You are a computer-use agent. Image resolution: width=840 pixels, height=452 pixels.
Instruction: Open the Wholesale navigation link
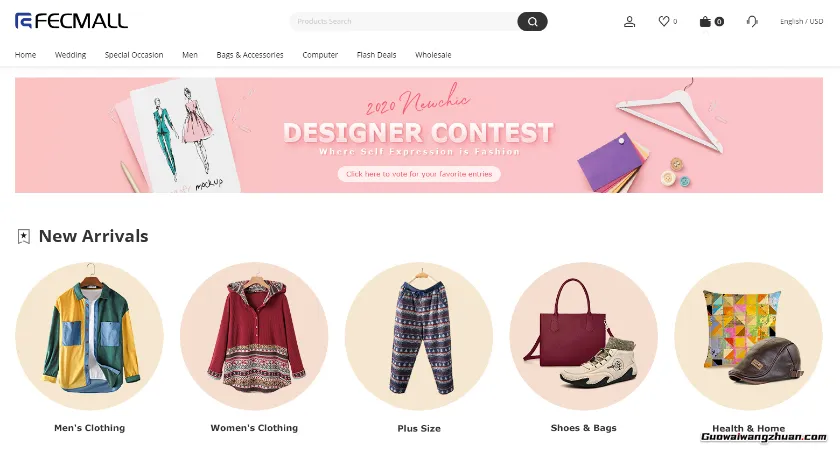pyautogui.click(x=433, y=55)
